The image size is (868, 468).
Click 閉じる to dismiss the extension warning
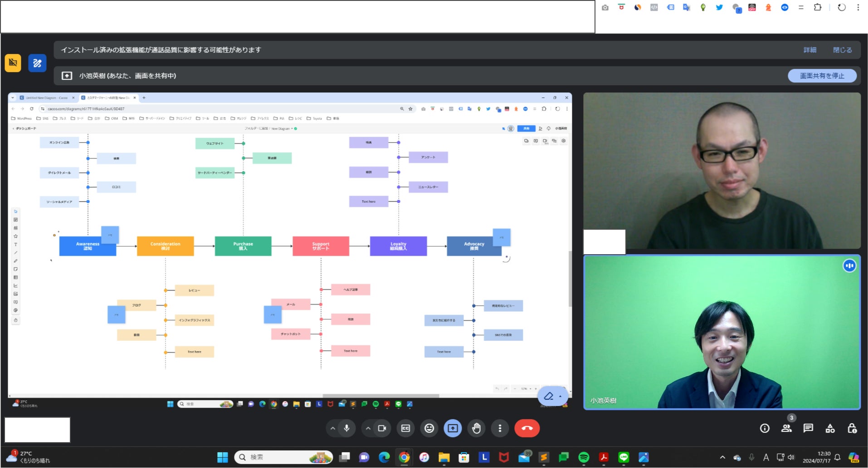pos(842,50)
